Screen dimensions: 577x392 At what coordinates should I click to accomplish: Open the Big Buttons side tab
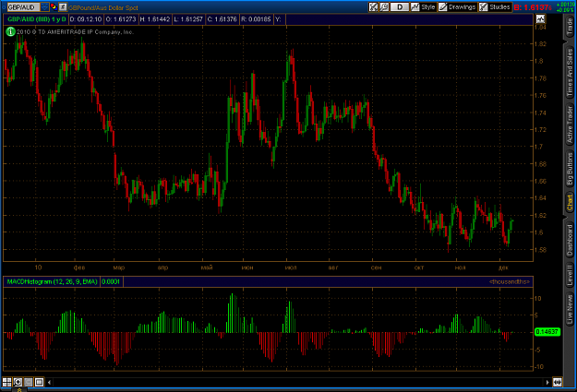[570, 169]
